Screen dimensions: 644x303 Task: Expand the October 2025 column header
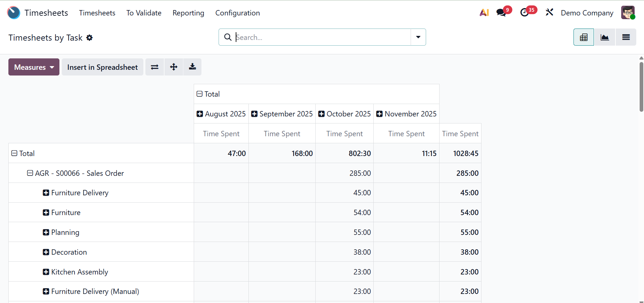[344, 114]
